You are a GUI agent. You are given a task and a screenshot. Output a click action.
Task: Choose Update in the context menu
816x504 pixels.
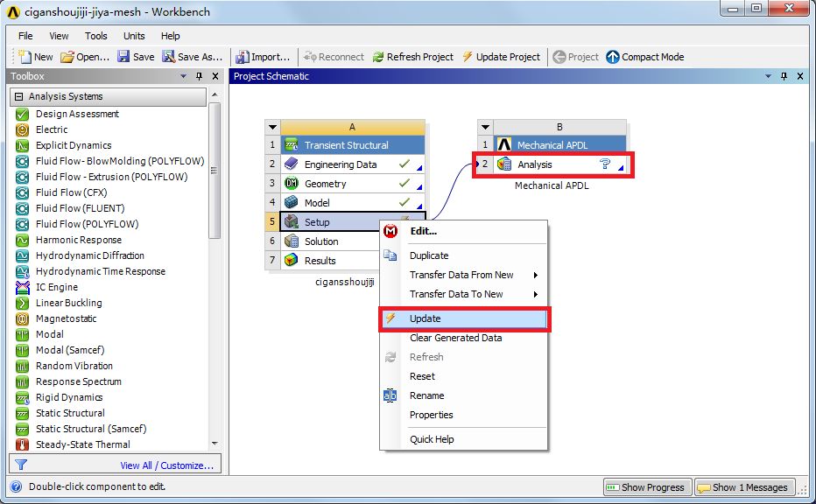point(464,318)
